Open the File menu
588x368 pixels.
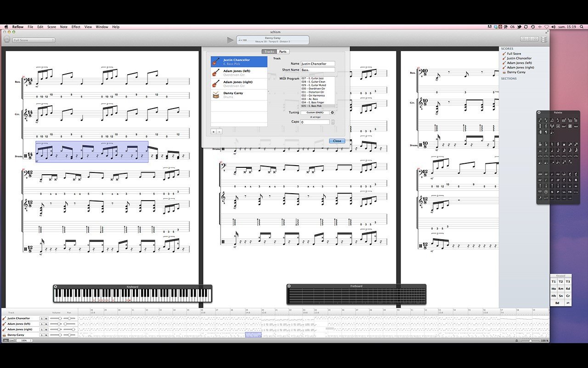[30, 27]
